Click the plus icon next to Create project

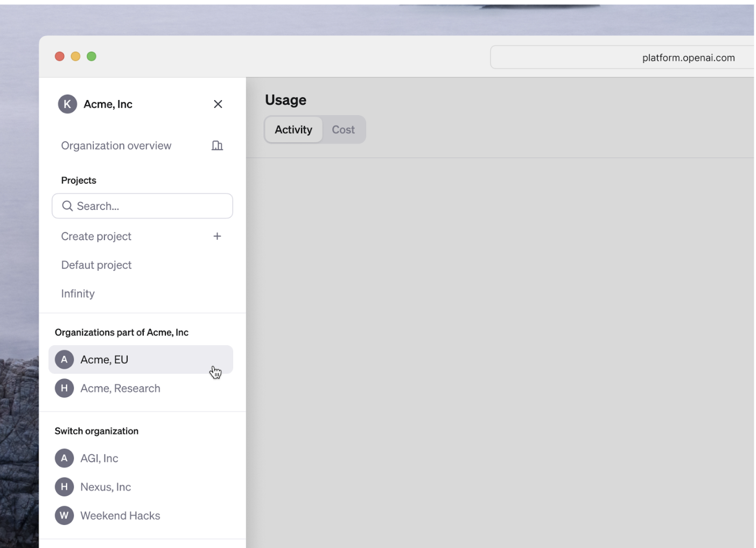pyautogui.click(x=217, y=236)
